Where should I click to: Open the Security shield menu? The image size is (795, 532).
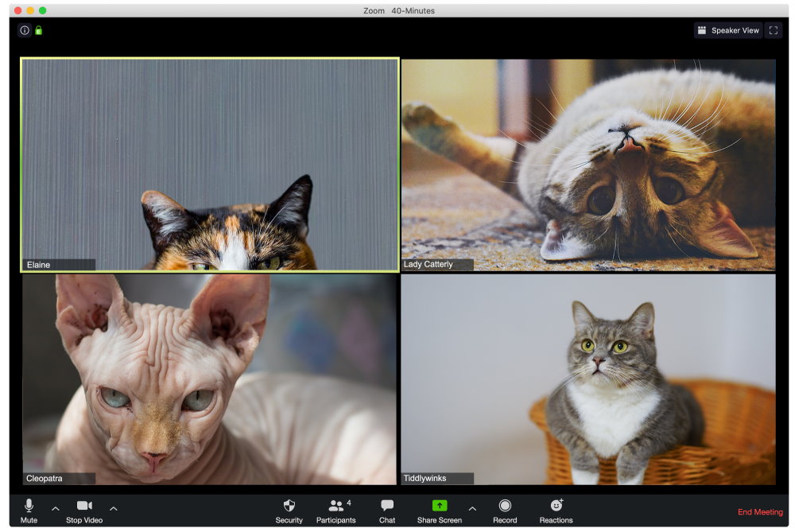pyautogui.click(x=289, y=511)
